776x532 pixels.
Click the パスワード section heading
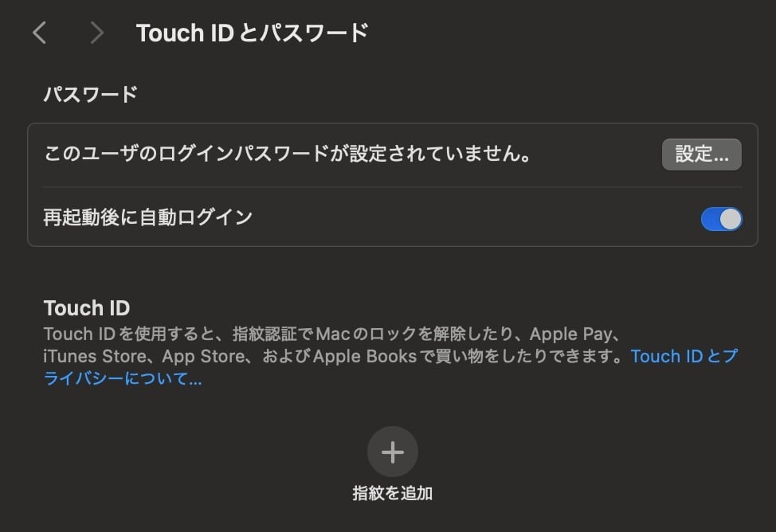(x=91, y=94)
